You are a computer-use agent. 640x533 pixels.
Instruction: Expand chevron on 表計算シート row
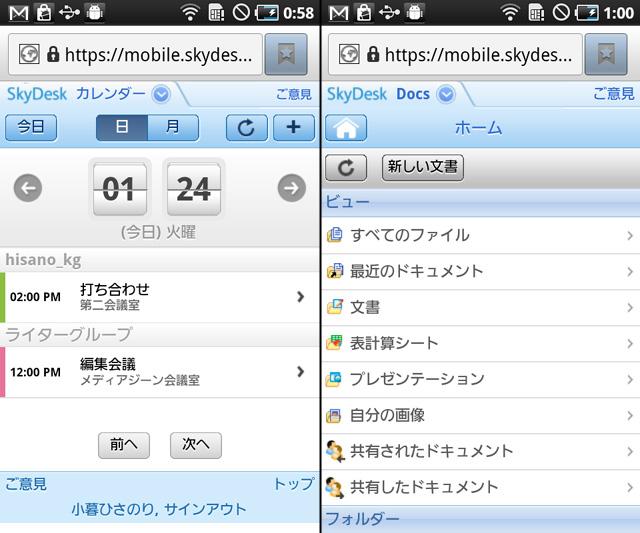630,343
